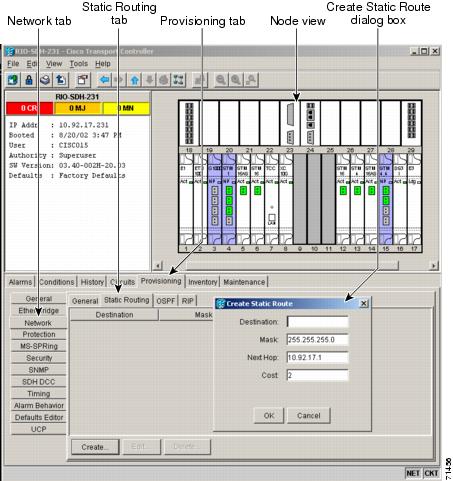The width and height of the screenshot is (453, 481).
Task: Open the Alarm Behavior side tab
Action: (39, 405)
